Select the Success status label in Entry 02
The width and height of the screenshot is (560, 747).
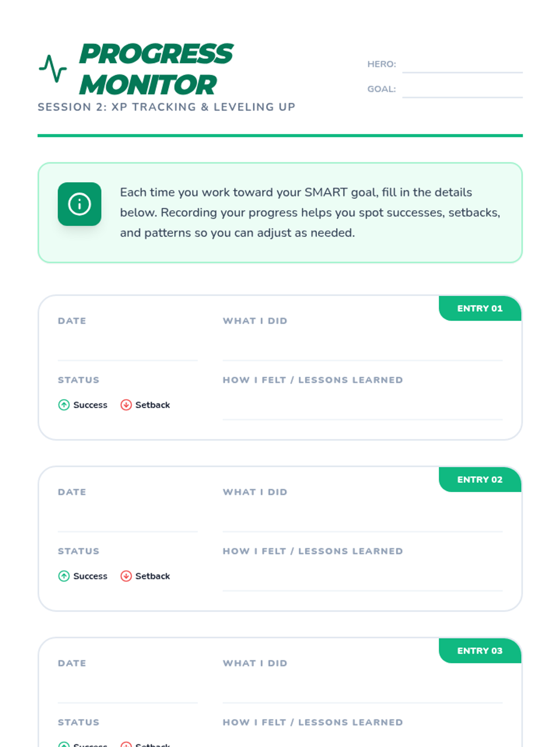(x=90, y=576)
